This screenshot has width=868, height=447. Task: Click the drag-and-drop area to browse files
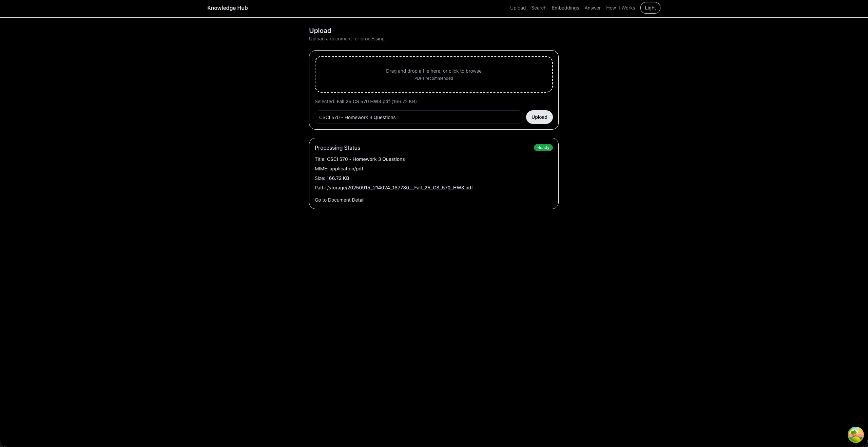(433, 74)
